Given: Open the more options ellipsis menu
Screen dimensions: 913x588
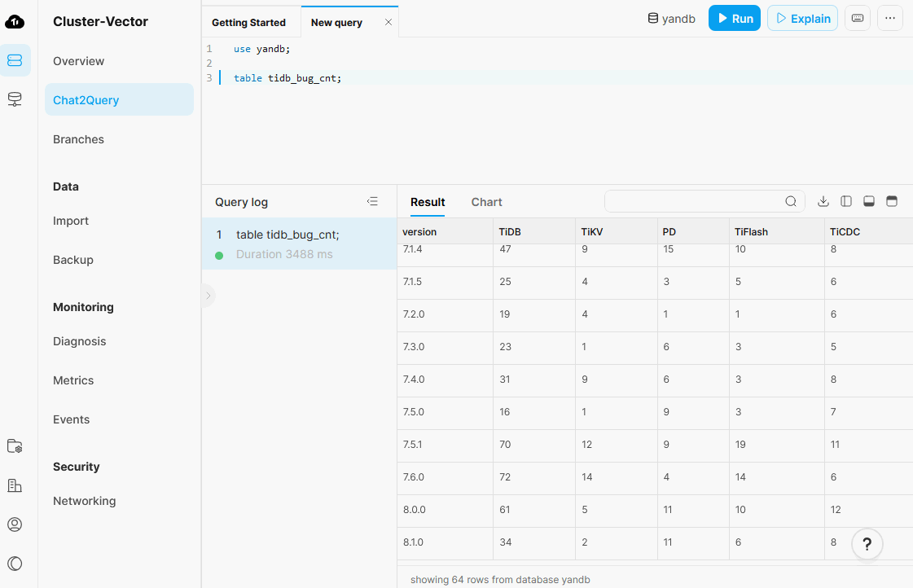Looking at the screenshot, I should coord(890,18).
